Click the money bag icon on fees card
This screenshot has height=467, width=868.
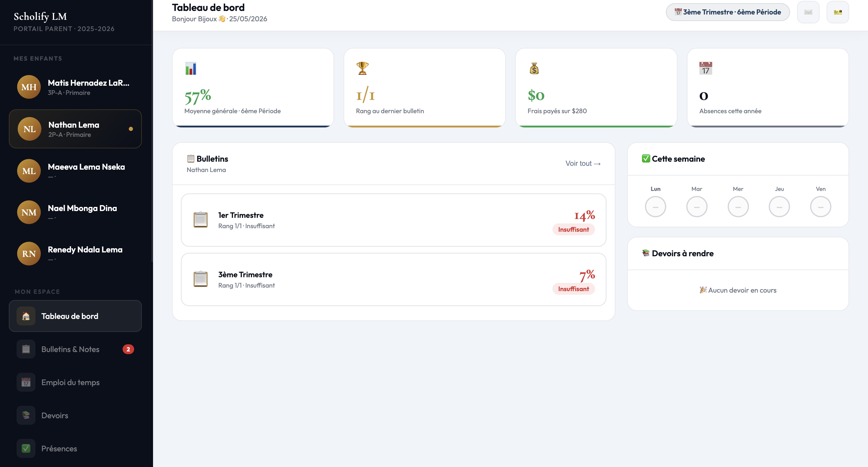(x=534, y=69)
